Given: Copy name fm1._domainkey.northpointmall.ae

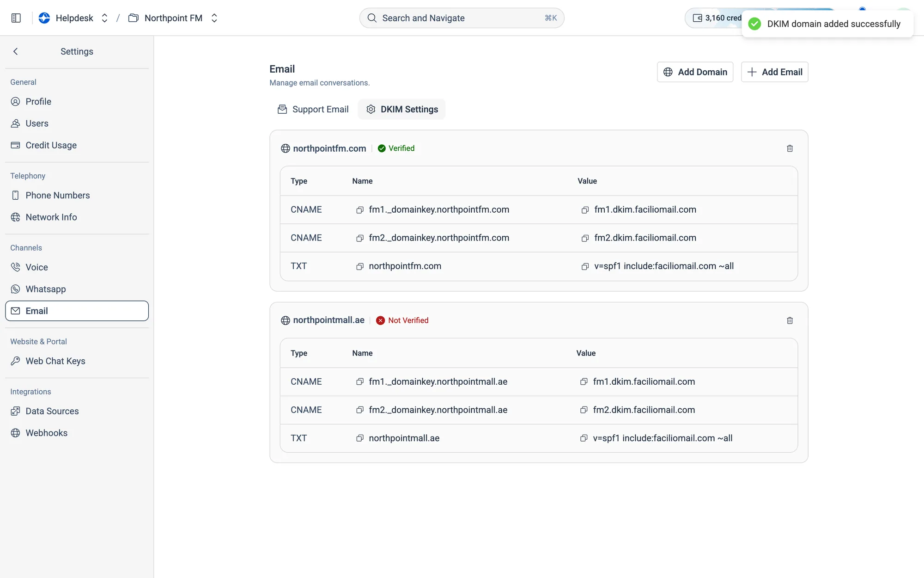Looking at the screenshot, I should (360, 382).
